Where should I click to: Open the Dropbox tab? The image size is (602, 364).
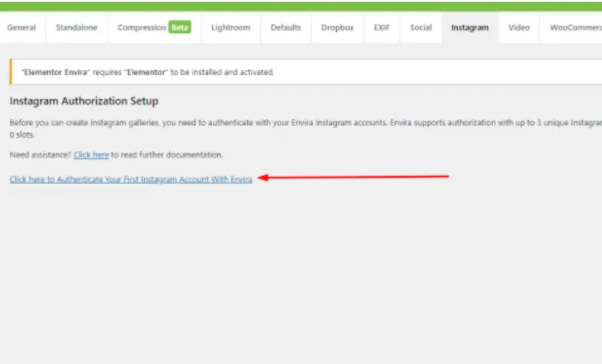tap(338, 28)
